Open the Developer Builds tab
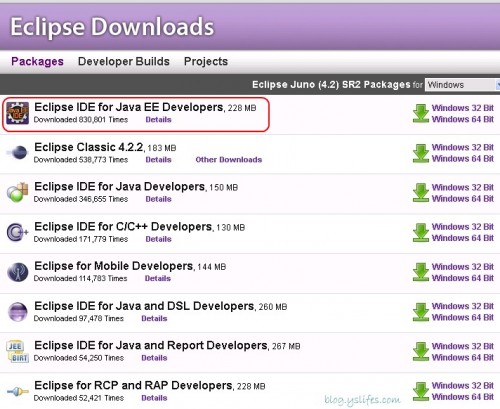500x409 pixels. (x=124, y=61)
